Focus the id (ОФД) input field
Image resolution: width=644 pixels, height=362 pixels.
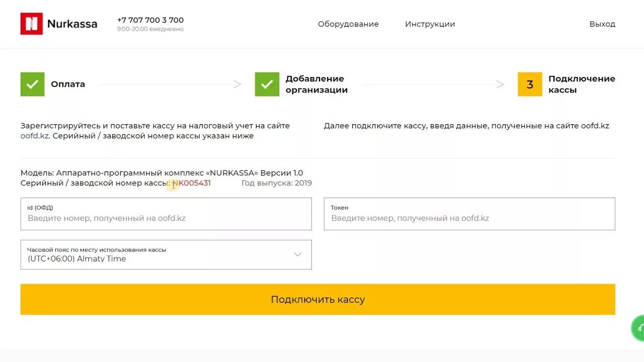coord(166,214)
